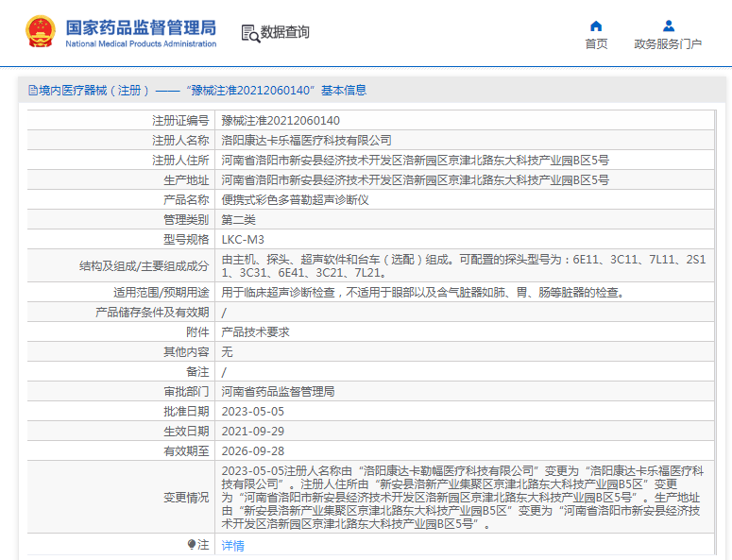
Task: Select registration number 豫械注准20212060140 value
Action: [x=281, y=121]
